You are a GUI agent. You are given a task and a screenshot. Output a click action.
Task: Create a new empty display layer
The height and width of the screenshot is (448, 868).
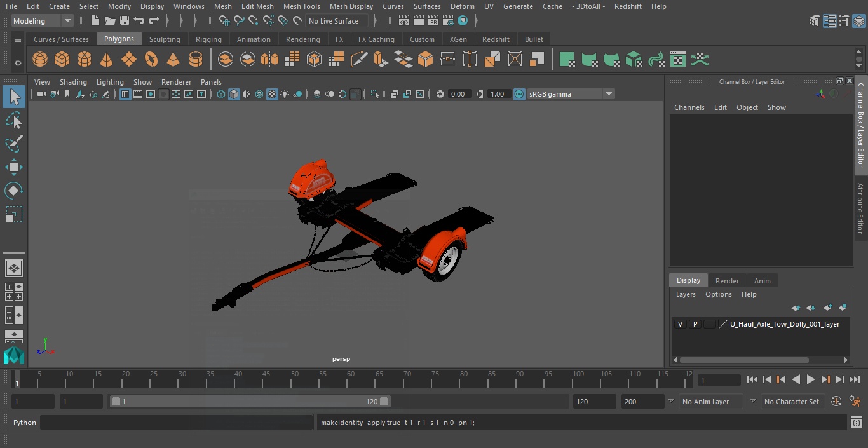point(827,308)
